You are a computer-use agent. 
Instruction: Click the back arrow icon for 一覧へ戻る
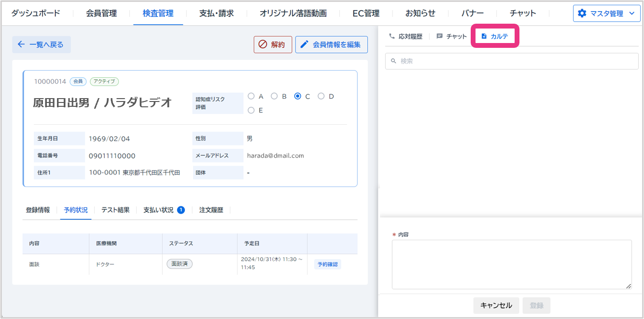(x=21, y=44)
